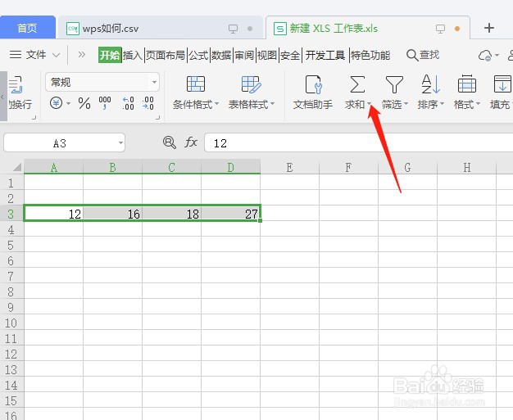Open the Document Assistant (文档助手) icon
This screenshot has width=513, height=420.
point(313,84)
